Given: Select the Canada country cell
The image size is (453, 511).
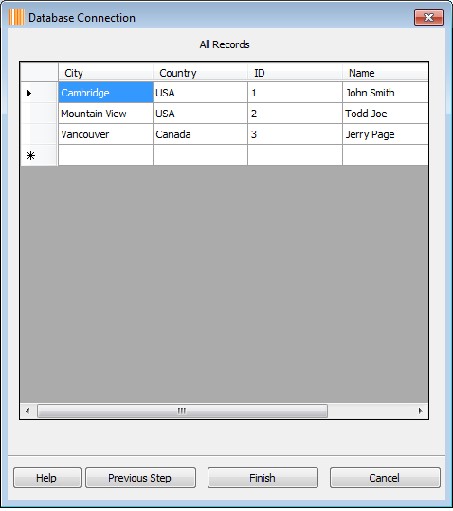Looking at the screenshot, I should 200,134.
